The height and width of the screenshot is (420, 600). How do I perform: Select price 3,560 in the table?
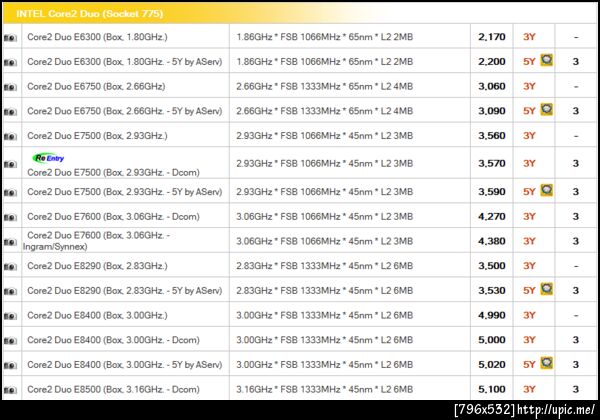492,136
